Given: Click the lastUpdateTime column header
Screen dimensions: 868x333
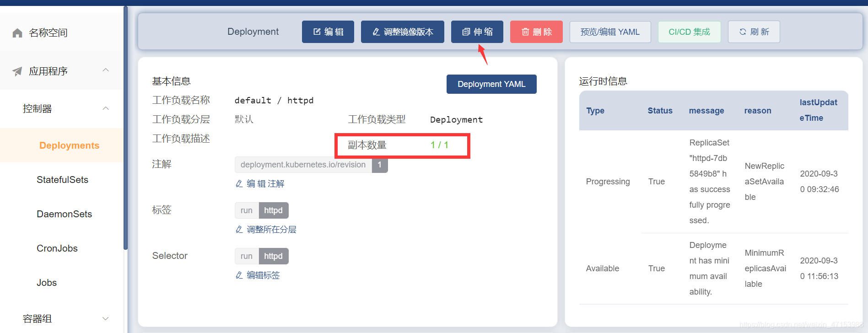Looking at the screenshot, I should click(819, 110).
